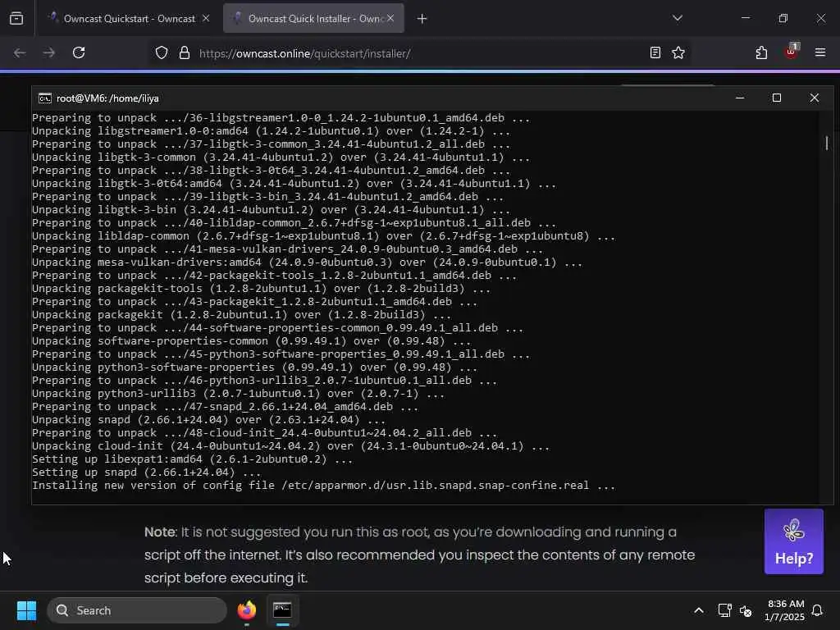Open the Firefox extensions menu
840x630 pixels.
(x=761, y=53)
